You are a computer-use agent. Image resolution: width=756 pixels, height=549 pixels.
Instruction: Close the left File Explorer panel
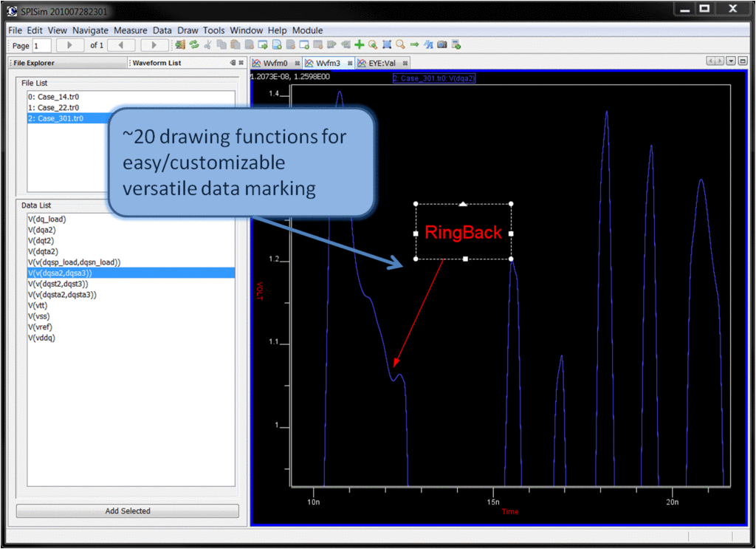pyautogui.click(x=241, y=63)
